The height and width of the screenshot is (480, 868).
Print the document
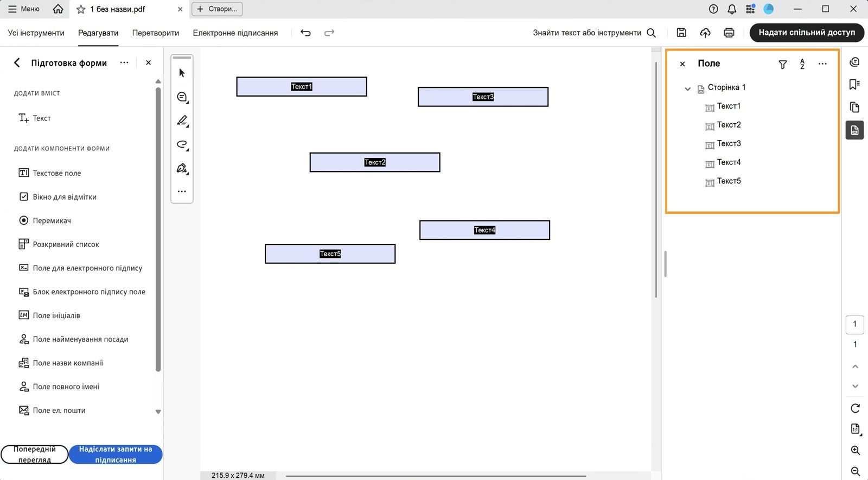[729, 33]
